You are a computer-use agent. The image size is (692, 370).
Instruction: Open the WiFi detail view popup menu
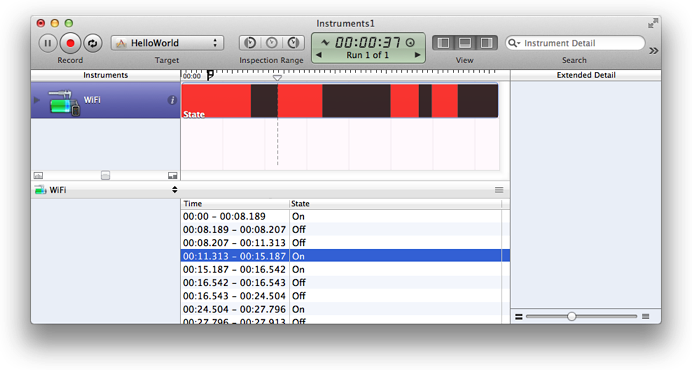(x=106, y=190)
